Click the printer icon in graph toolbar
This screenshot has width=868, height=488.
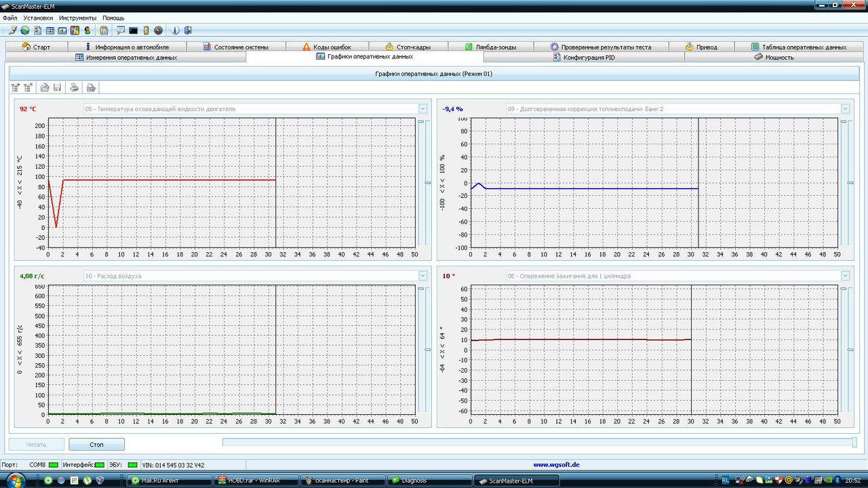(75, 87)
